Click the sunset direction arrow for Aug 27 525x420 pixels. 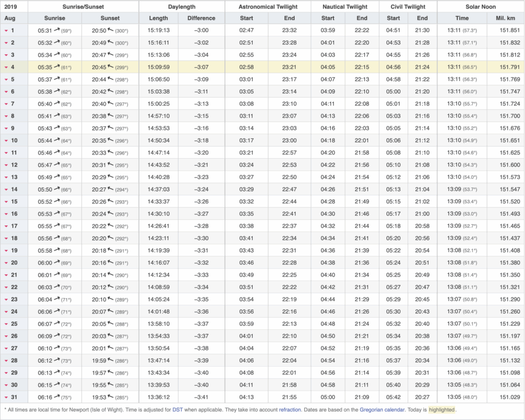pos(111,348)
